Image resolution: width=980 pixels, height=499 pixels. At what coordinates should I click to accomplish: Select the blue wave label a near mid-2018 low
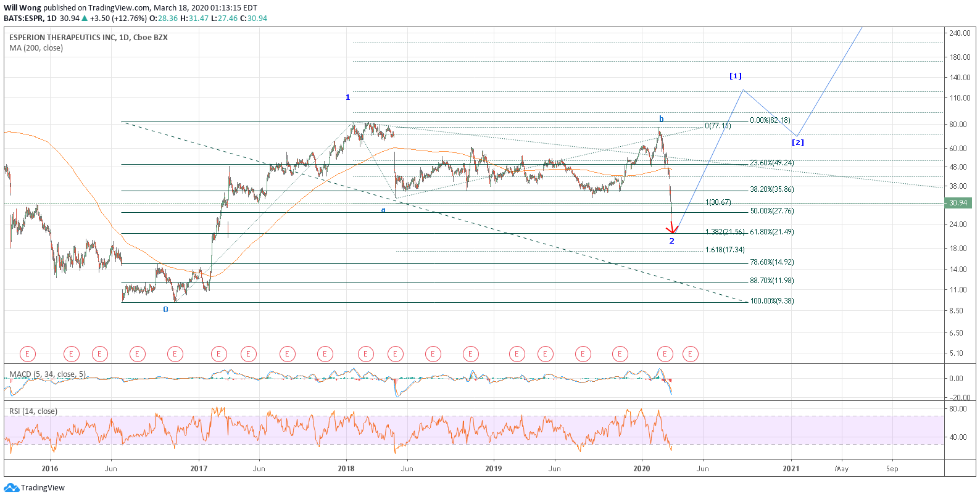[383, 210]
